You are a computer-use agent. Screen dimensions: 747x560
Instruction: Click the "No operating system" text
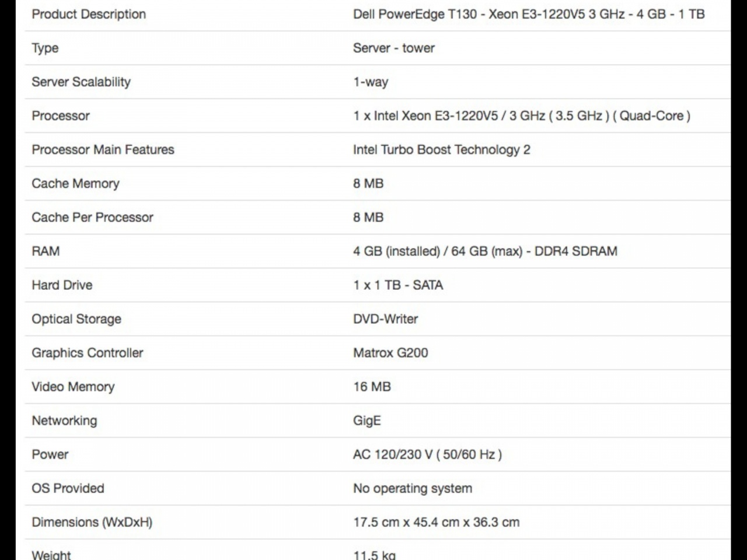(412, 488)
